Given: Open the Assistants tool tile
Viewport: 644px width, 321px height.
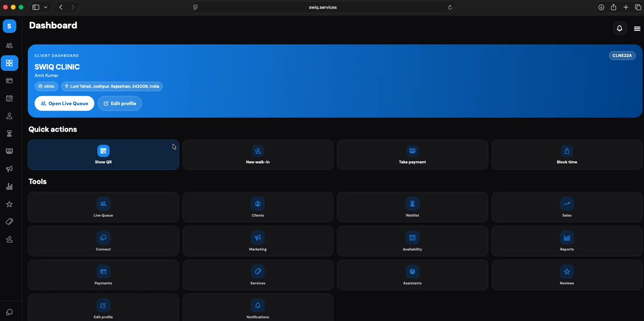Looking at the screenshot, I should pos(413,275).
